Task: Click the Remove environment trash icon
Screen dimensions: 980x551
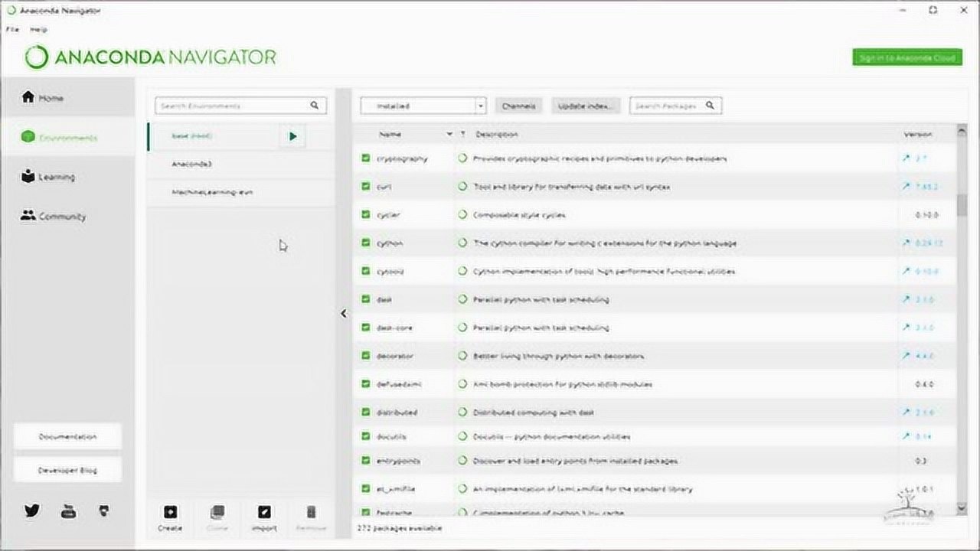Action: tap(311, 513)
